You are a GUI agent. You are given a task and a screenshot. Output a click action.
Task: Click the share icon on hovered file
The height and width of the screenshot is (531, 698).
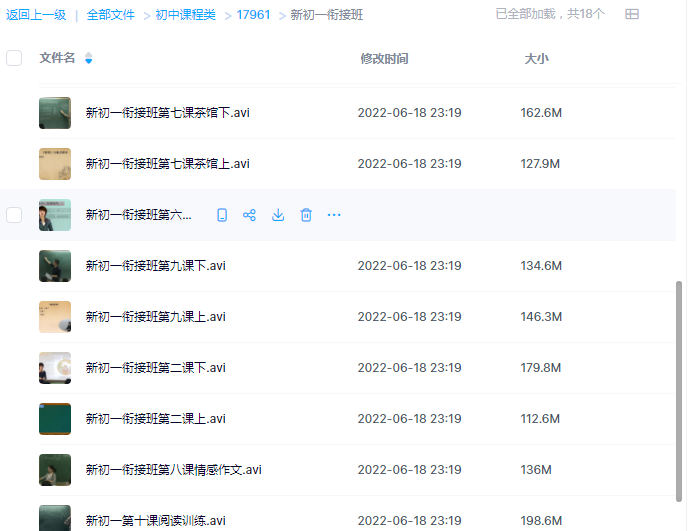coord(250,215)
